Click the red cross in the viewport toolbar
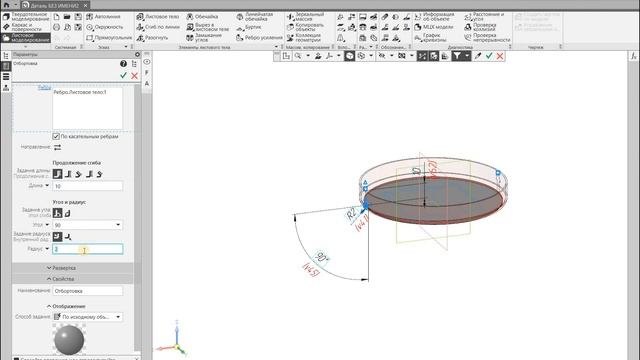 pos(500,56)
